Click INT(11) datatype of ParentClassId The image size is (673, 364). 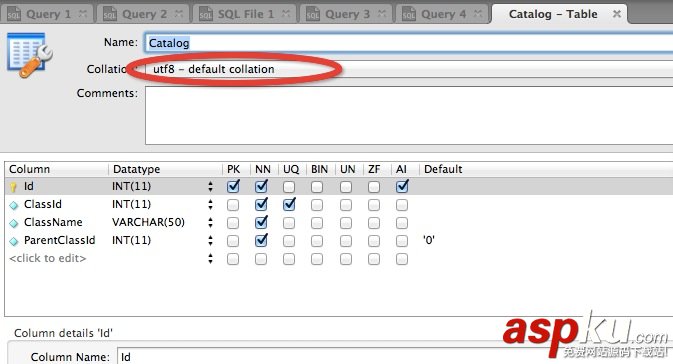(131, 240)
